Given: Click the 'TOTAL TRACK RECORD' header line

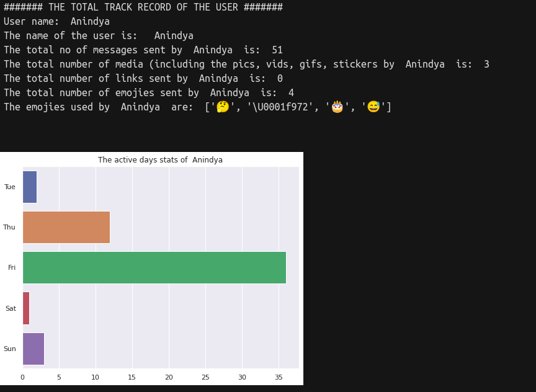Looking at the screenshot, I should click(143, 7).
